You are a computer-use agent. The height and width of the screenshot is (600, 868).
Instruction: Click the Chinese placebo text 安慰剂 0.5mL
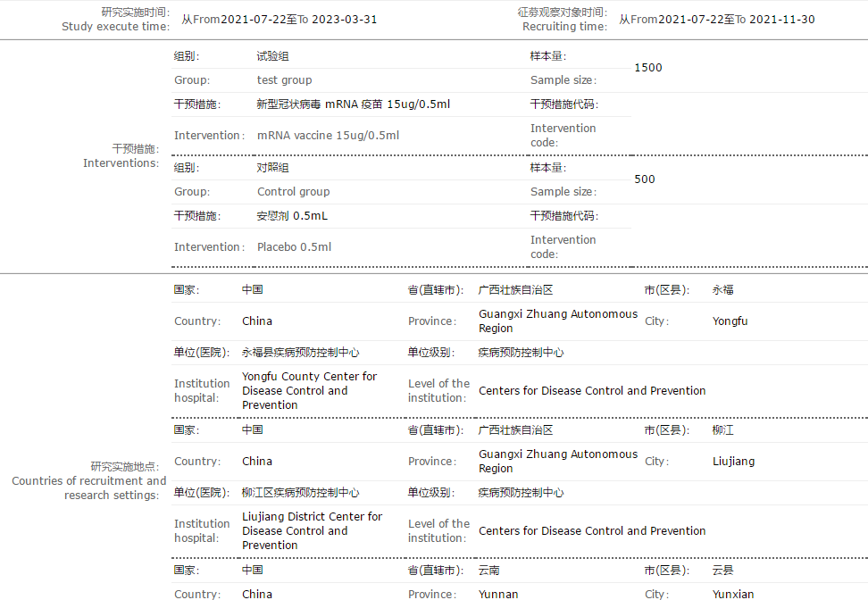pos(292,216)
